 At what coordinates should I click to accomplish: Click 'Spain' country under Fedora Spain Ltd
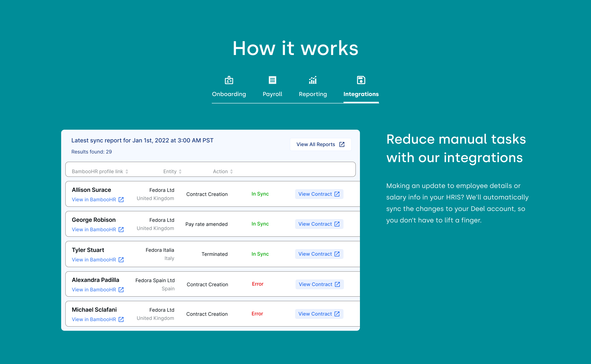(x=168, y=289)
